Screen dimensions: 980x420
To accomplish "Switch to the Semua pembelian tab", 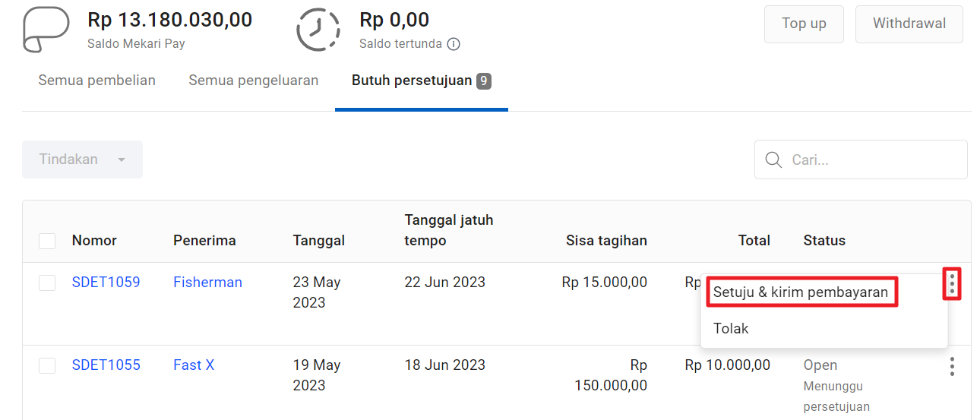I will pyautogui.click(x=97, y=81).
